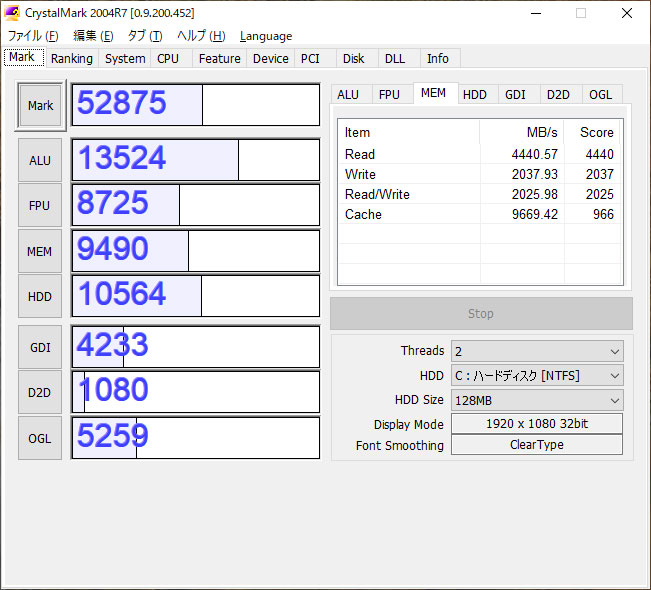Switch to the System tab

(125, 59)
